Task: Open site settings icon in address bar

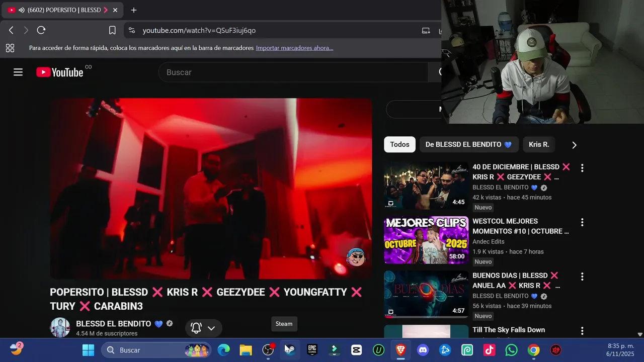Action: (x=132, y=30)
